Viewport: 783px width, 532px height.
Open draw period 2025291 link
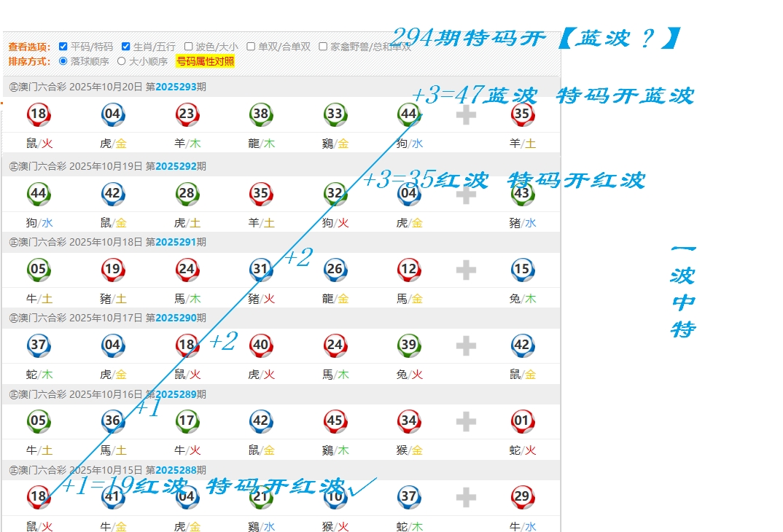pyautogui.click(x=176, y=242)
